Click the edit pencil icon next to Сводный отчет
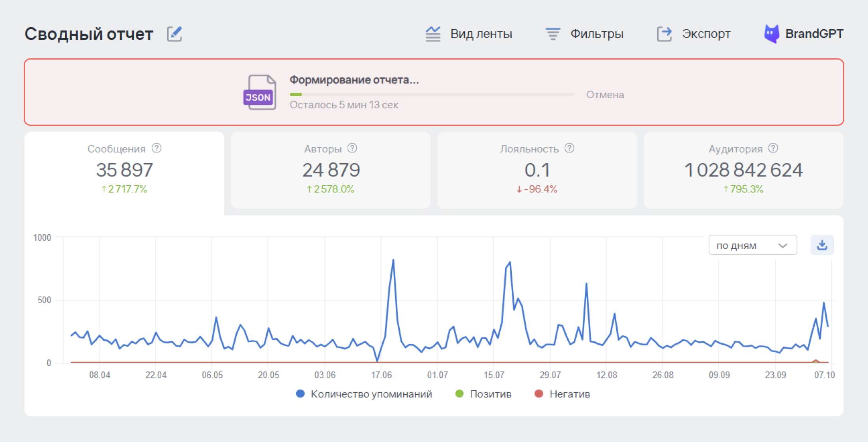The width and height of the screenshot is (868, 442). pyautogui.click(x=174, y=34)
